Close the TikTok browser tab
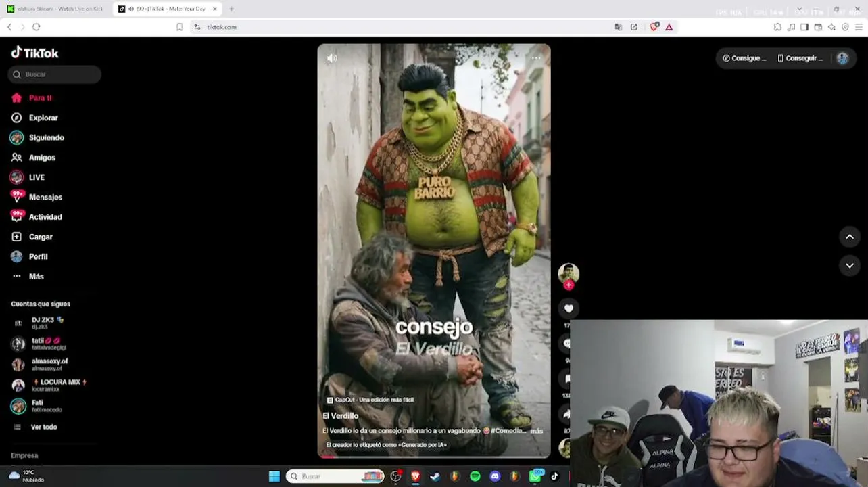The width and height of the screenshot is (868, 487). coord(215,9)
